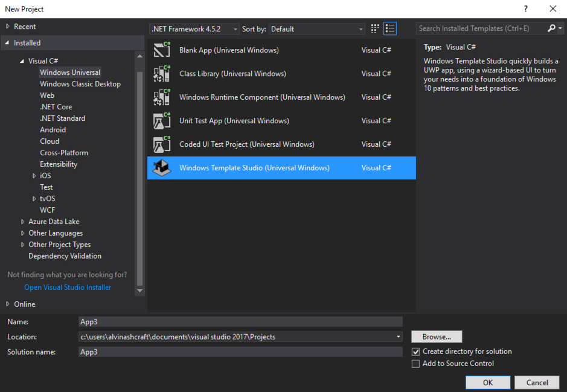
Task: Select the Cloud category
Action: (50, 141)
